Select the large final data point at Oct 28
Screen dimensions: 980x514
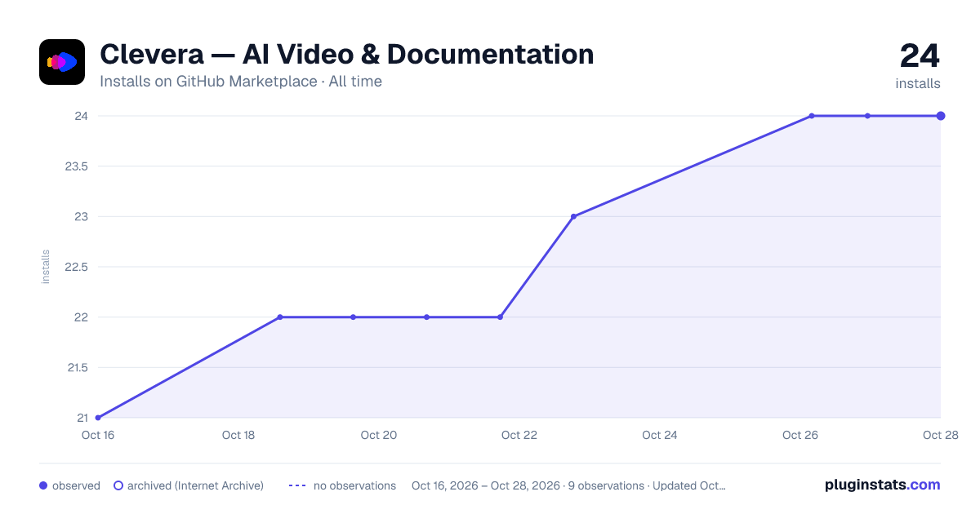941,116
